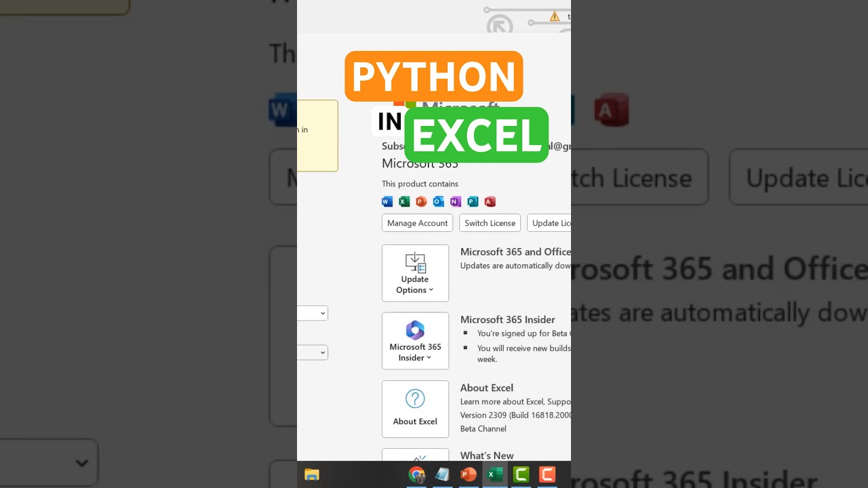
Task: Open the Notepad app in taskbar
Action: [x=442, y=474]
